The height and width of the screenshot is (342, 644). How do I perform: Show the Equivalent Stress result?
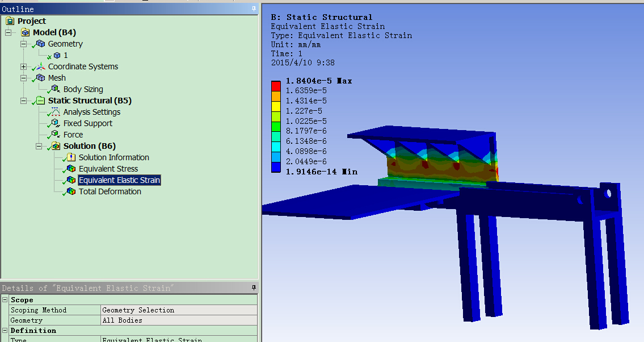[108, 169]
